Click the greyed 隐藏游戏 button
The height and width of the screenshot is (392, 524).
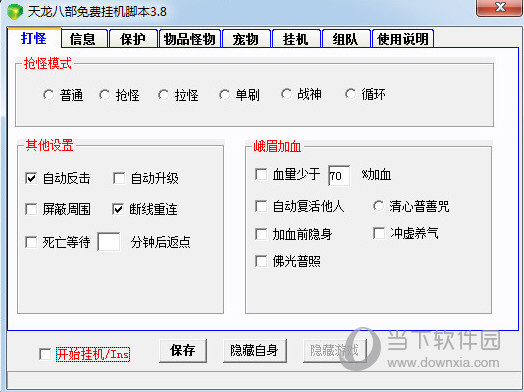click(x=335, y=351)
